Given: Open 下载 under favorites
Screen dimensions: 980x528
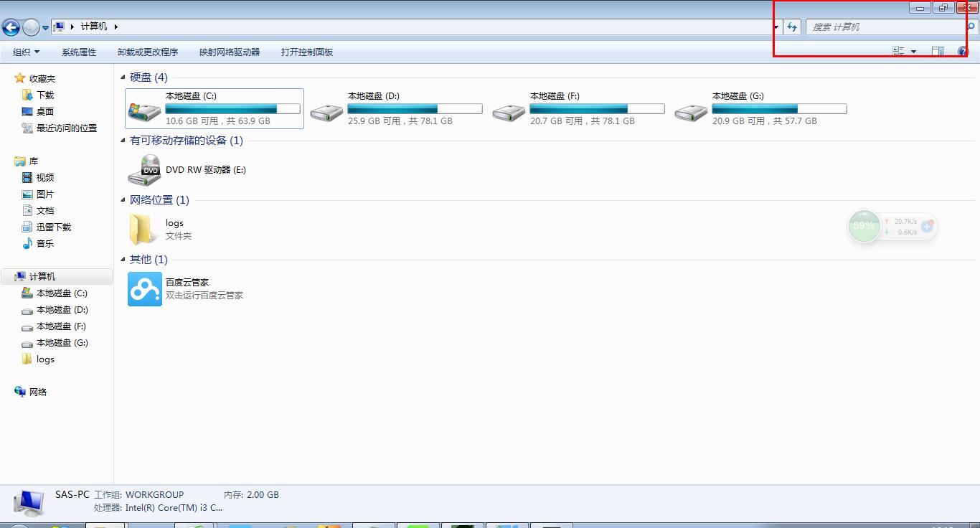Looking at the screenshot, I should point(45,95).
